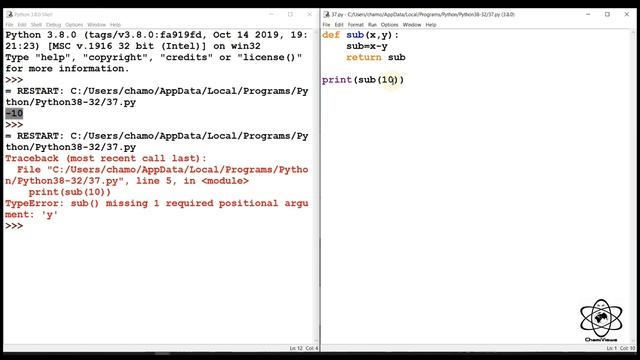640x360 pixels.
Task: Click the 'return sub' line in editor
Action: pos(376,57)
